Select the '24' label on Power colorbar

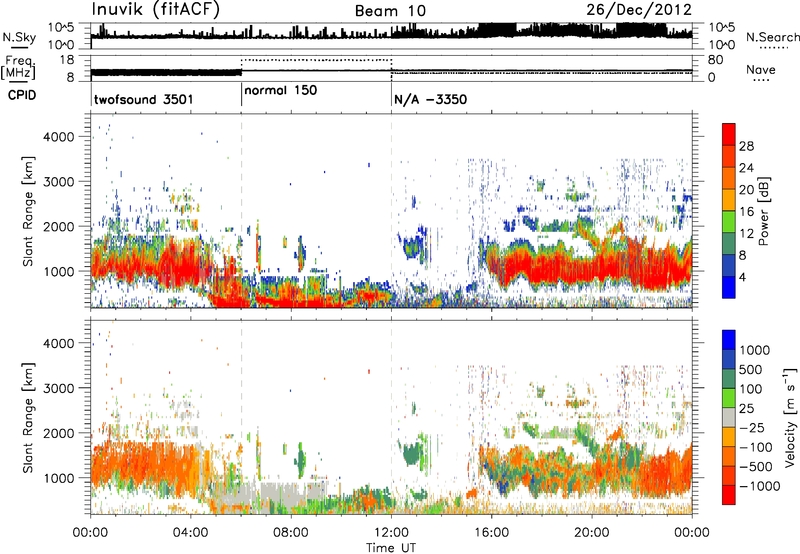746,168
